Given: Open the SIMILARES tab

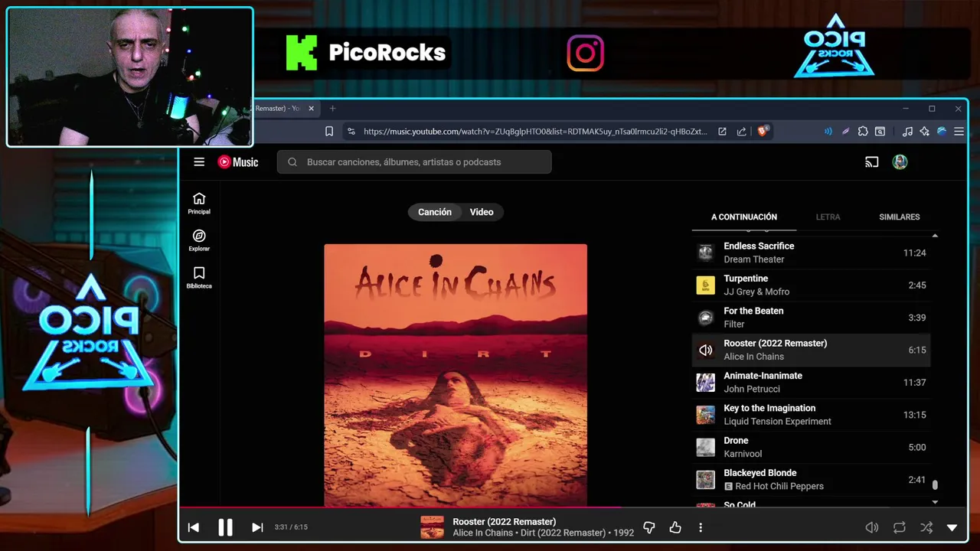Looking at the screenshot, I should 900,217.
